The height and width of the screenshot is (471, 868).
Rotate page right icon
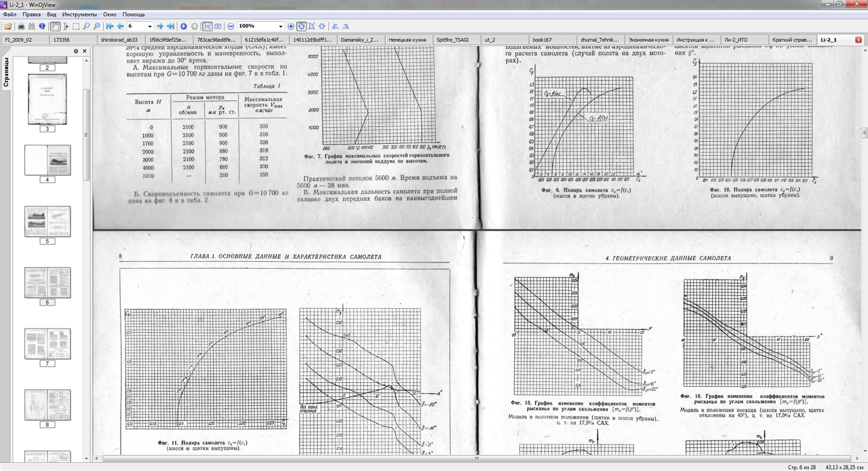346,26
